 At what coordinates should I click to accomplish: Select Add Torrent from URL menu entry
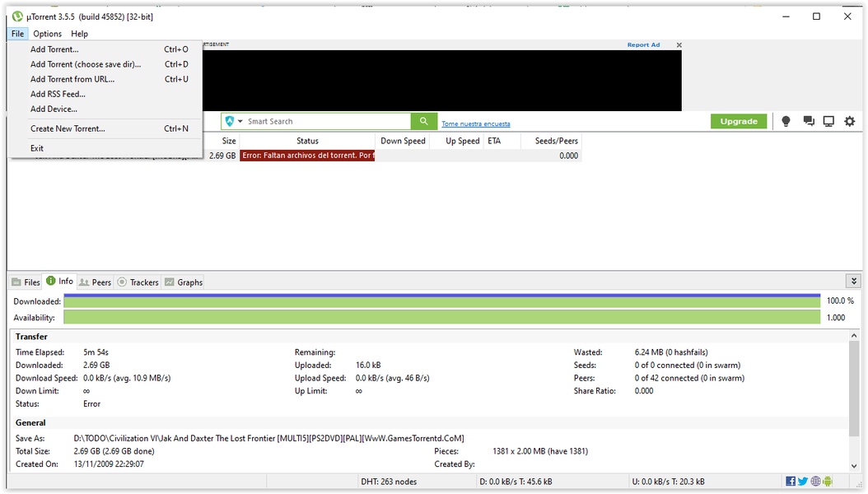(72, 79)
